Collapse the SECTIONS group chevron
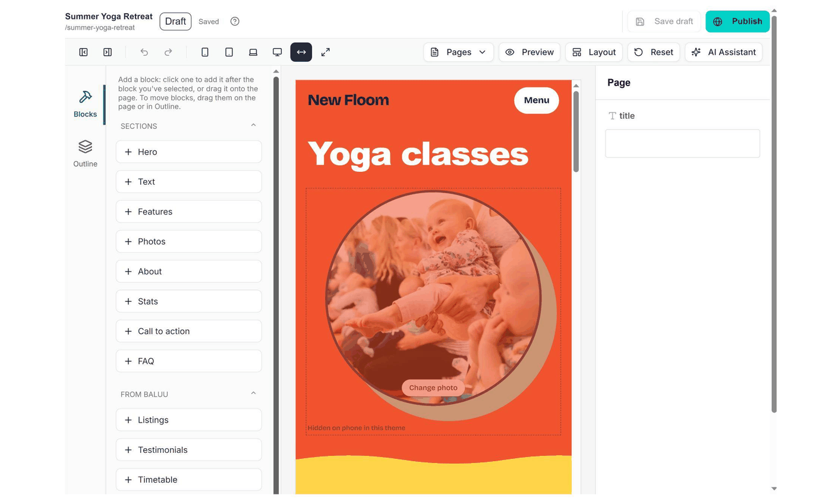832x504 pixels. pos(253,125)
